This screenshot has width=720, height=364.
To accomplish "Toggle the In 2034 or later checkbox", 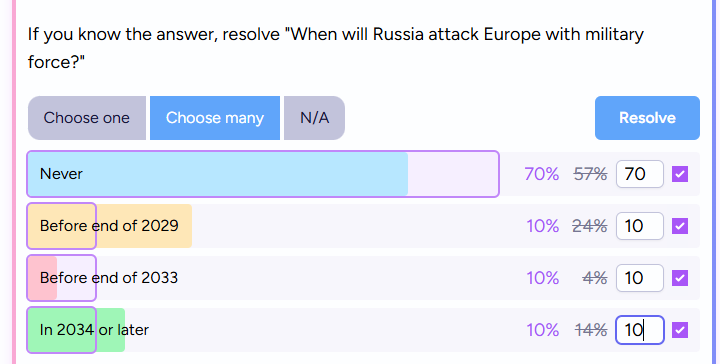I will coord(680,330).
